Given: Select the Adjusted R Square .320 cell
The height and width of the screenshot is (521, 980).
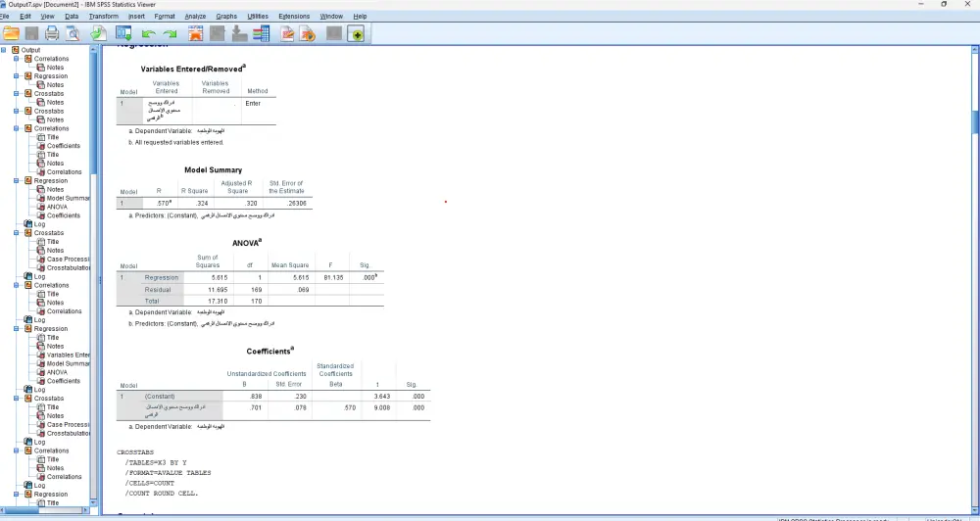Looking at the screenshot, I should [x=237, y=203].
